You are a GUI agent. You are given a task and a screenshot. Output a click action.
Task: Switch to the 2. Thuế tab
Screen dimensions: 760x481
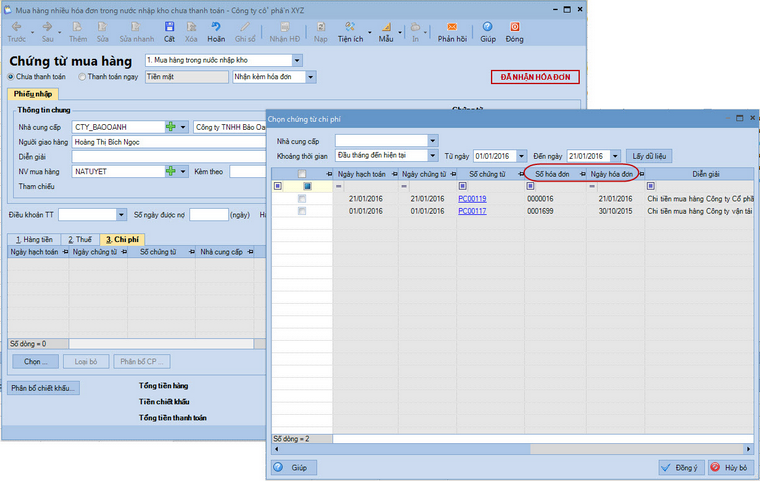[x=80, y=240]
